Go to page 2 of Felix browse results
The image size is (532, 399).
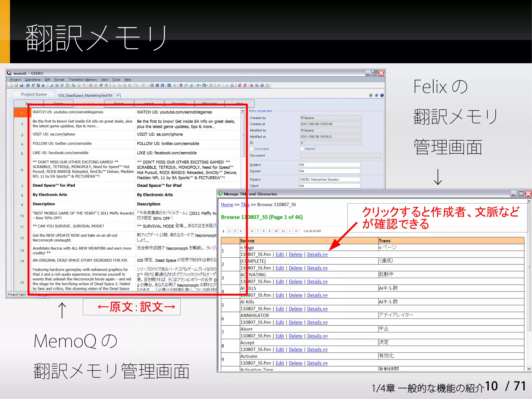click(229, 231)
